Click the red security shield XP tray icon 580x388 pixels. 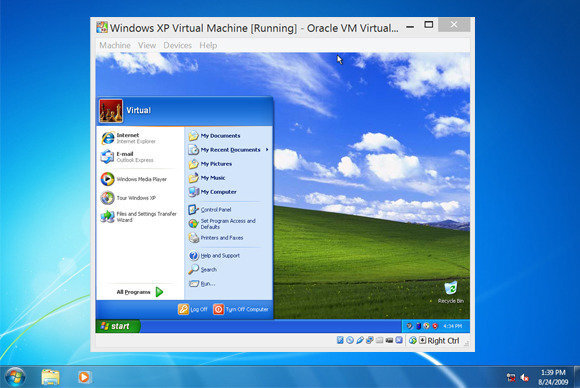tap(435, 326)
